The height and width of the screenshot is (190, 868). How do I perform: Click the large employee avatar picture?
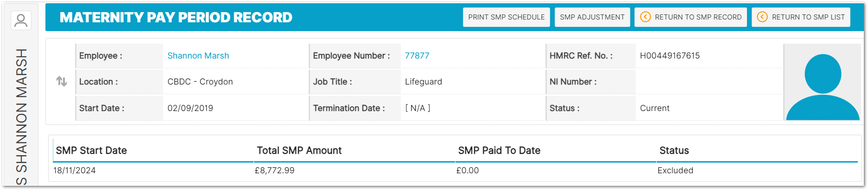point(822,82)
